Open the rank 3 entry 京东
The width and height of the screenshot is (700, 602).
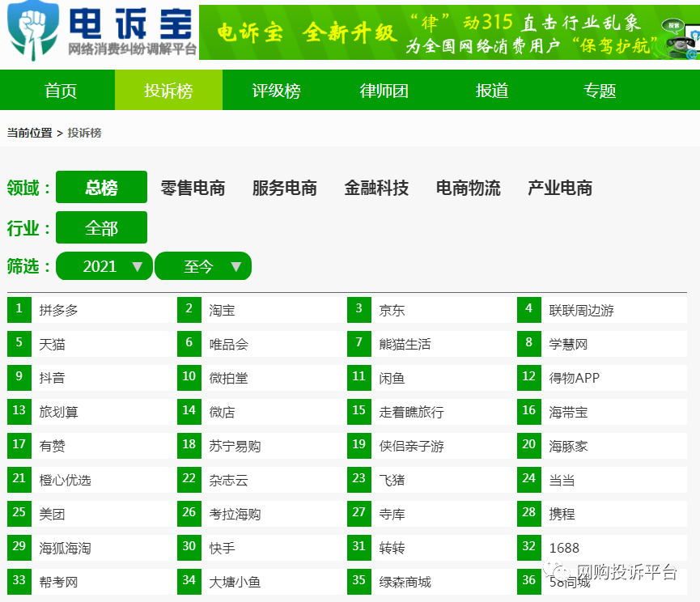point(392,310)
